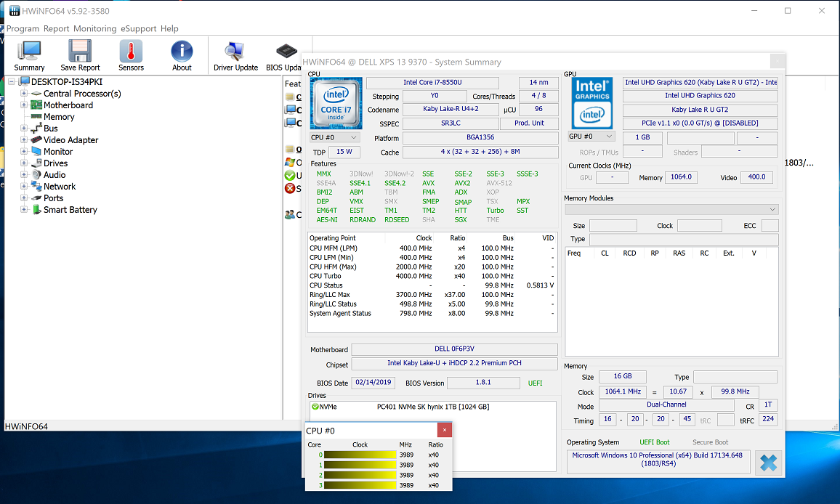Open the Summary toolbar icon
Image resolution: width=840 pixels, height=504 pixels.
[x=29, y=52]
